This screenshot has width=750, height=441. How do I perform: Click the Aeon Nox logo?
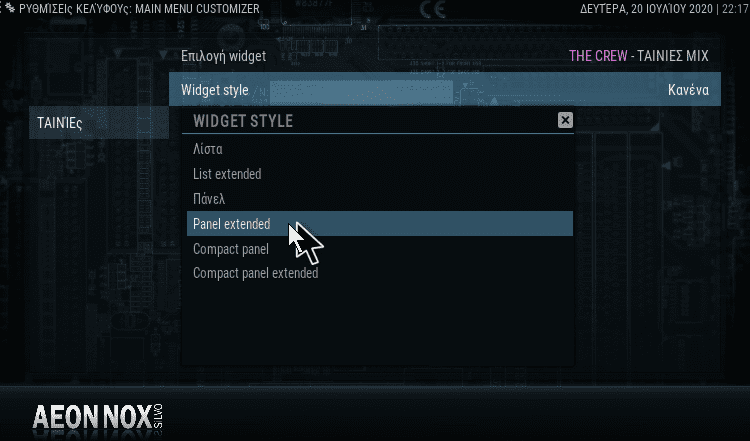point(92,417)
